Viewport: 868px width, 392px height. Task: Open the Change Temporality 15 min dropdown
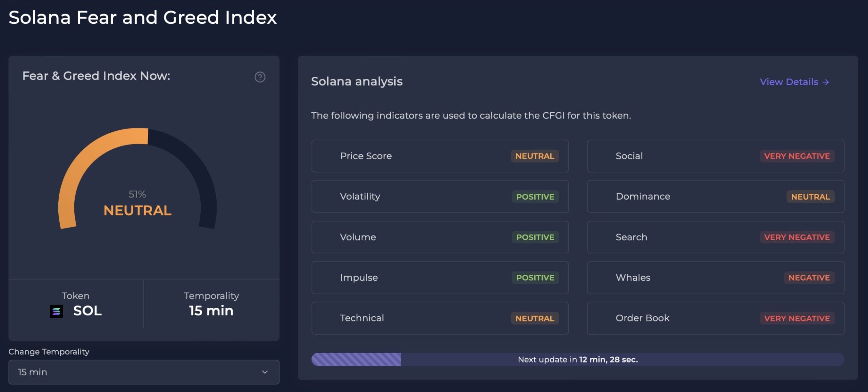[144, 372]
